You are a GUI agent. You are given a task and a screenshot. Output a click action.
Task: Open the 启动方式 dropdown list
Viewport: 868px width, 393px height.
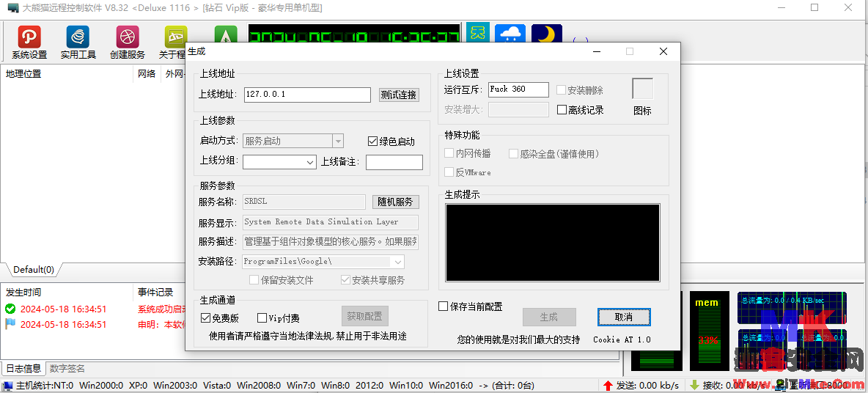tap(337, 141)
